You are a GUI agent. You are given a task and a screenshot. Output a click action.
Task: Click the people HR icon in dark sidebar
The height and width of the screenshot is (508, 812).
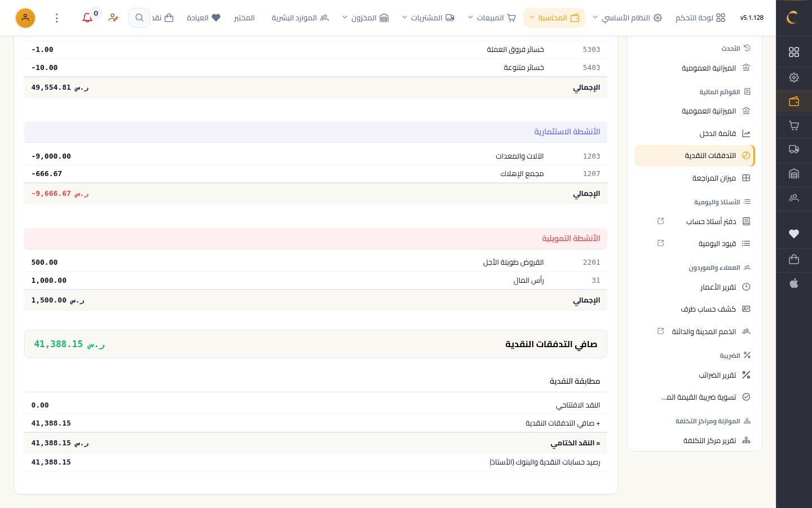click(794, 198)
